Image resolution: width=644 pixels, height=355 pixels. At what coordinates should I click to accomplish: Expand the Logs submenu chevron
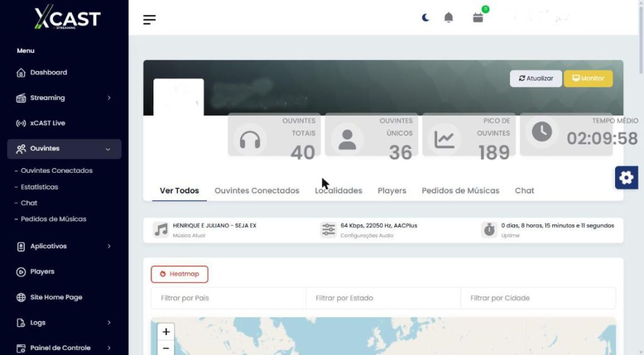coord(109,322)
